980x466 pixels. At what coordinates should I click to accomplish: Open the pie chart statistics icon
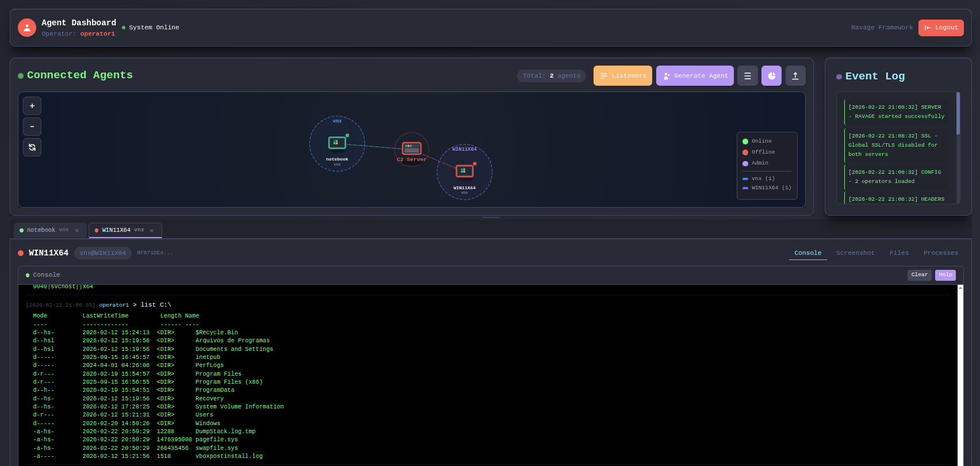(x=772, y=76)
